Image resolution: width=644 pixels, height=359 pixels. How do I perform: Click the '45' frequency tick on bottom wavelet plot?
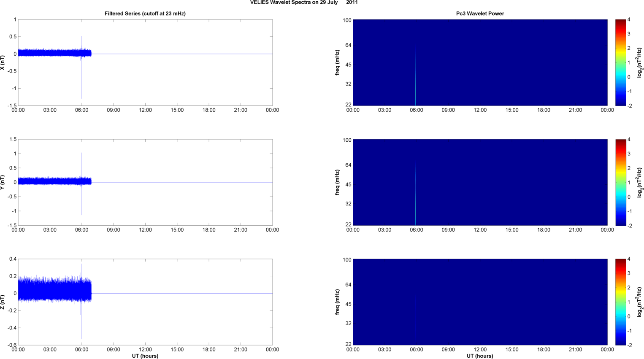click(348, 304)
